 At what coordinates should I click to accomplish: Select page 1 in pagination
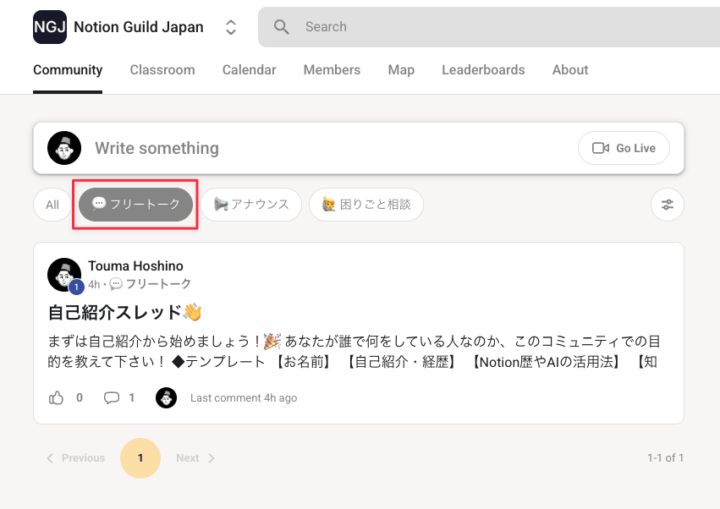click(141, 458)
